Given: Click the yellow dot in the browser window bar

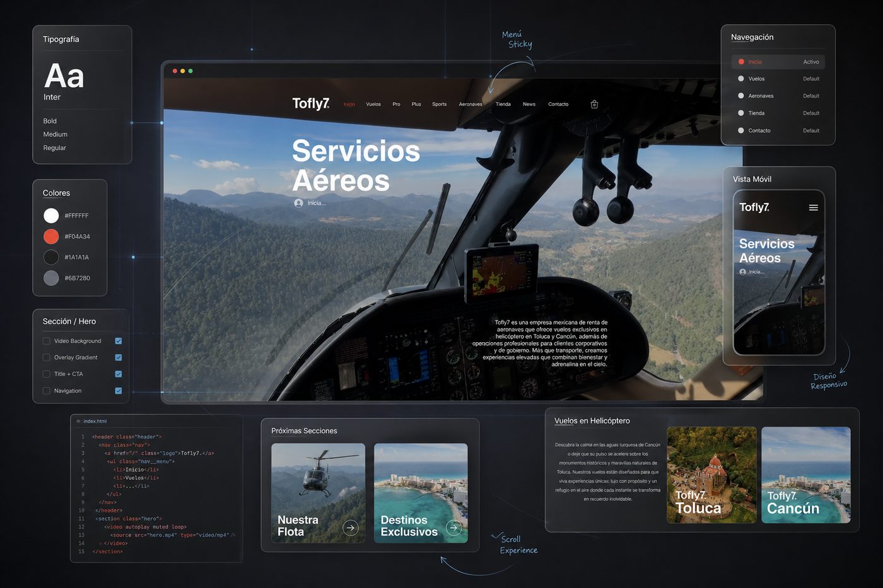Looking at the screenshot, I should (182, 71).
